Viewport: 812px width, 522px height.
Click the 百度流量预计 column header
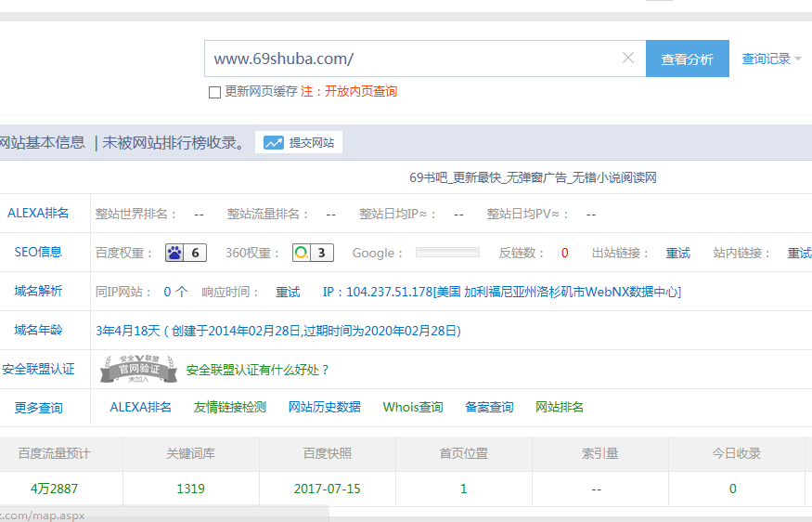click(x=55, y=453)
